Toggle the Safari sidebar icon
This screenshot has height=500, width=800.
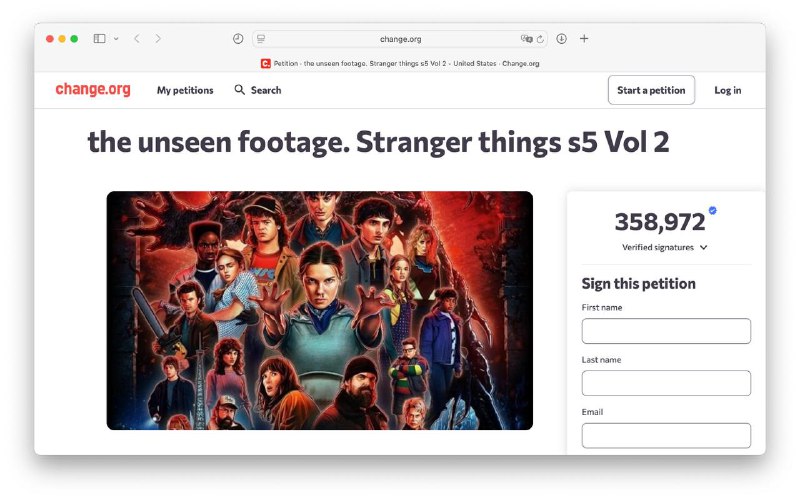(x=99, y=39)
